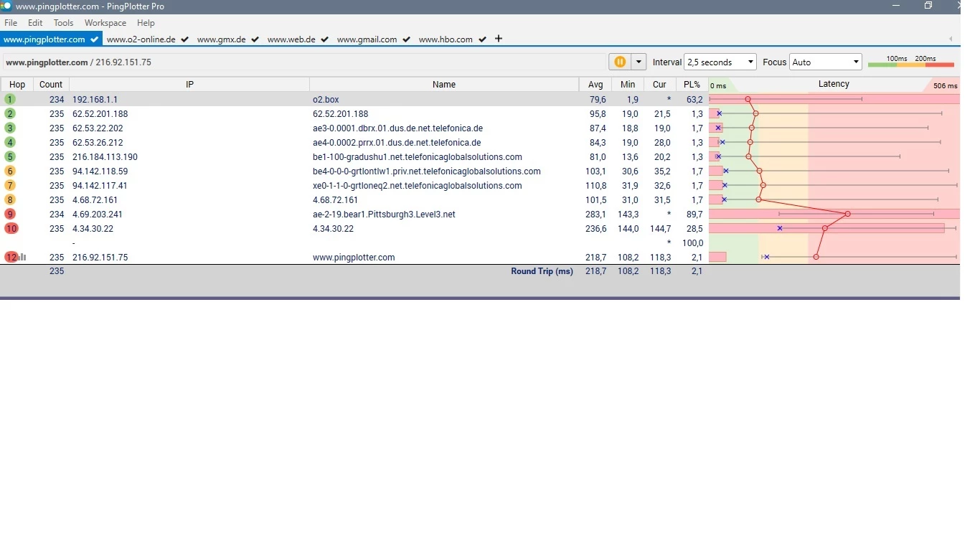Pause the running trace
The width and height of the screenshot is (980, 551).
tap(620, 62)
